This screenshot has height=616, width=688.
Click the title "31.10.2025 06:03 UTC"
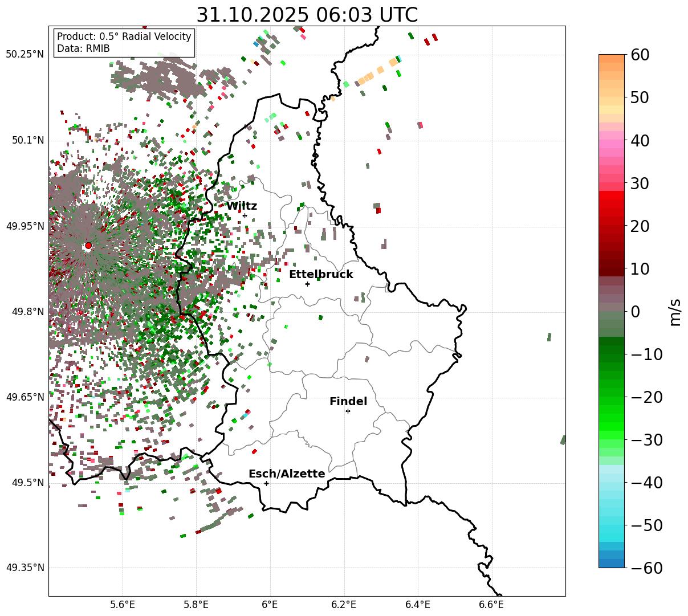[307, 15]
